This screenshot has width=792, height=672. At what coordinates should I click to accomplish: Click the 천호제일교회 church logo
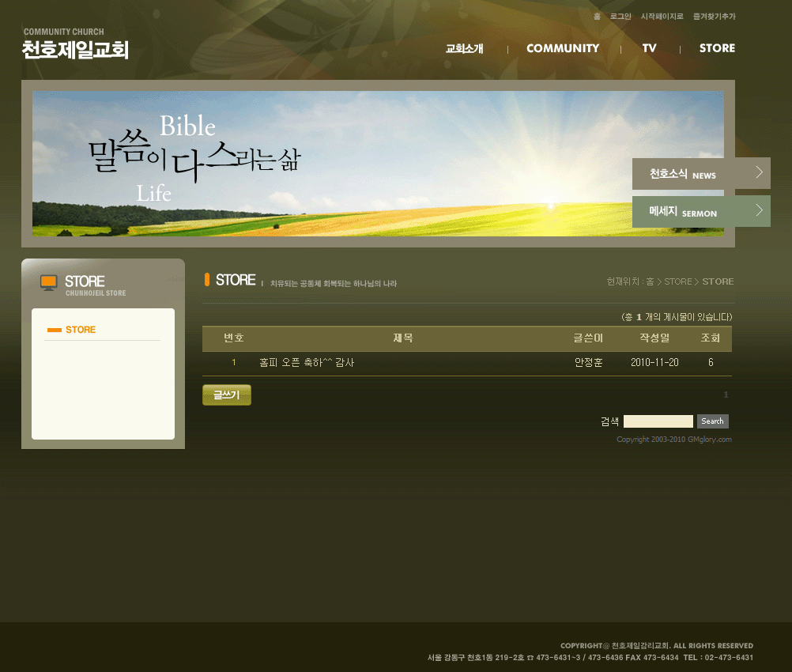tap(75, 45)
